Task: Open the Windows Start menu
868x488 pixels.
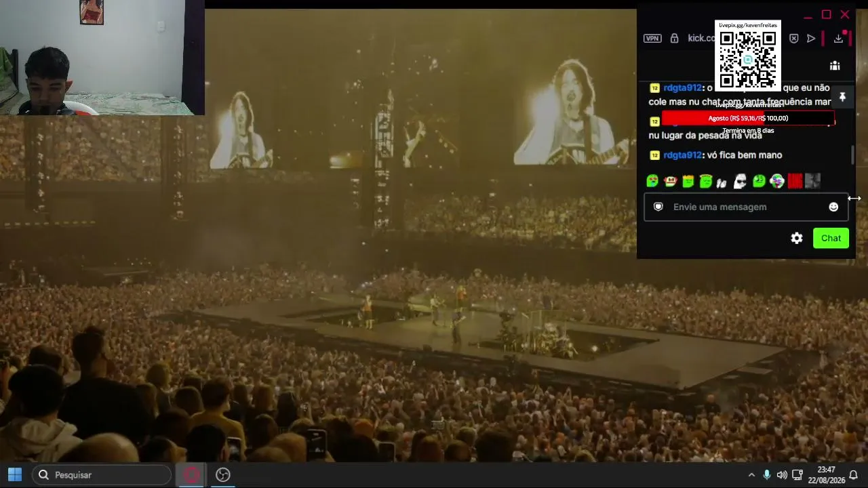Action: click(15, 475)
